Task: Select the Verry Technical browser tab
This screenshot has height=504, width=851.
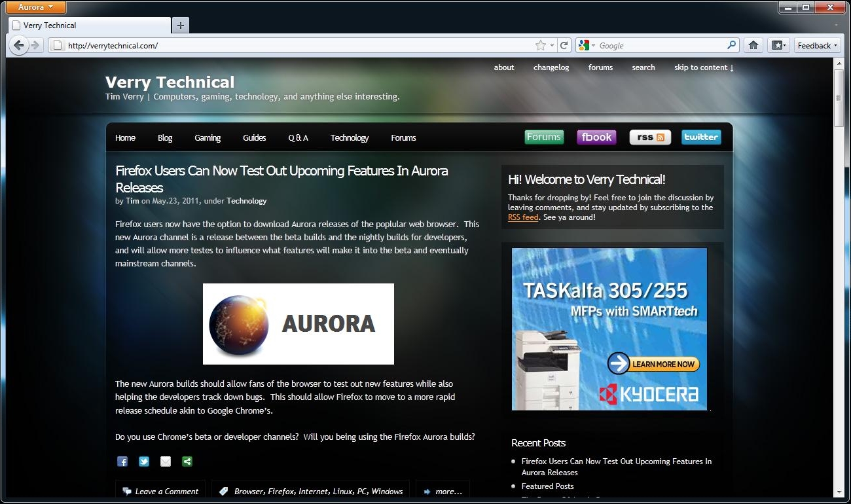Action: tap(90, 26)
